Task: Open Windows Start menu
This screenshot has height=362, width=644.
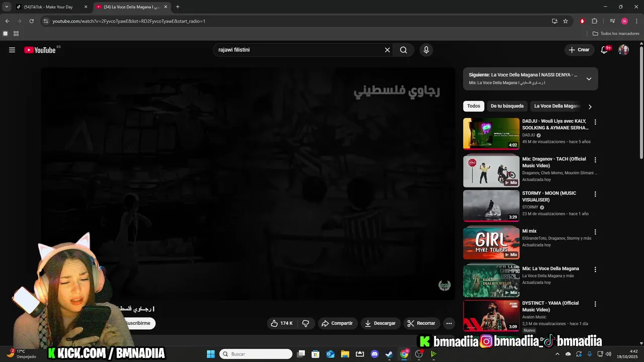Action: click(211, 354)
